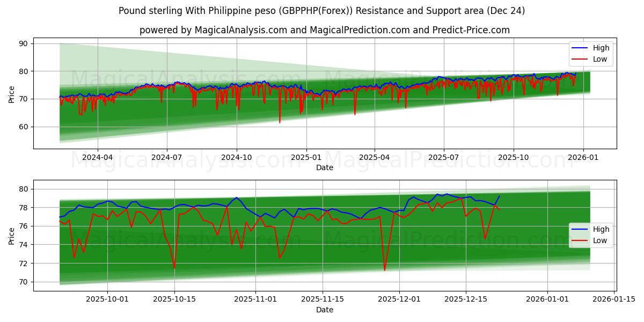Toggle the High series in top legend
The width and height of the screenshot is (644, 322).
pos(601,47)
